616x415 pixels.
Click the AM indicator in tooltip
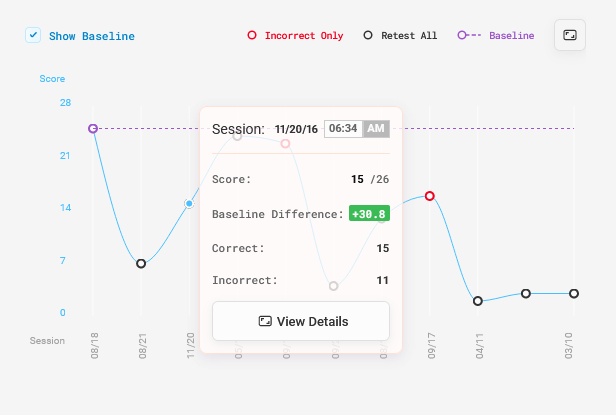[x=376, y=129]
